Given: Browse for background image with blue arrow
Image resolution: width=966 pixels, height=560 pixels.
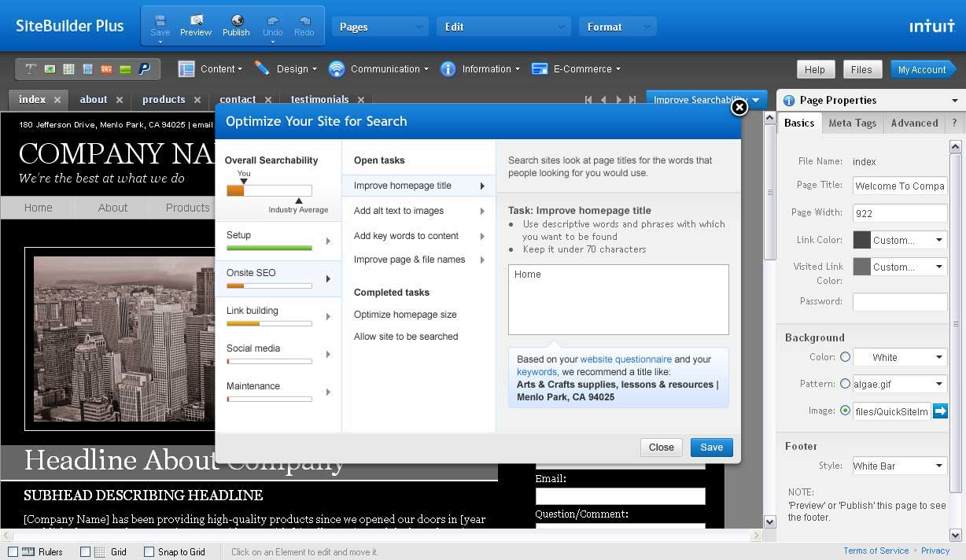Looking at the screenshot, I should click(x=940, y=411).
